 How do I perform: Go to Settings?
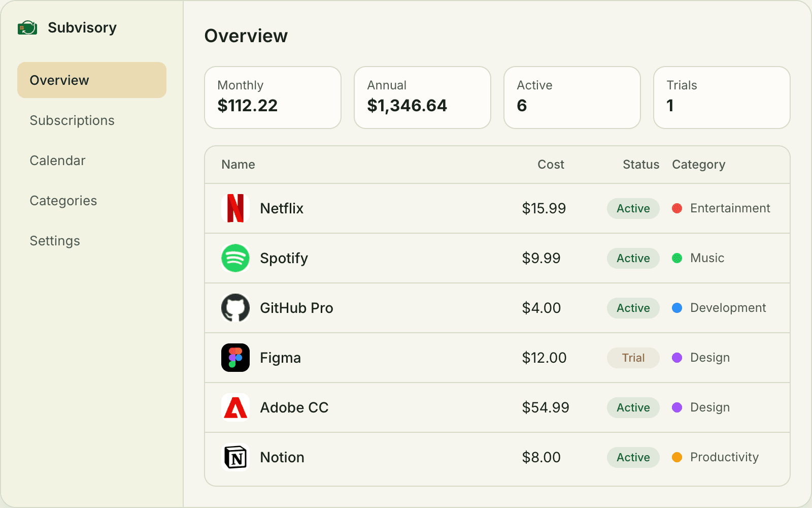click(x=54, y=240)
